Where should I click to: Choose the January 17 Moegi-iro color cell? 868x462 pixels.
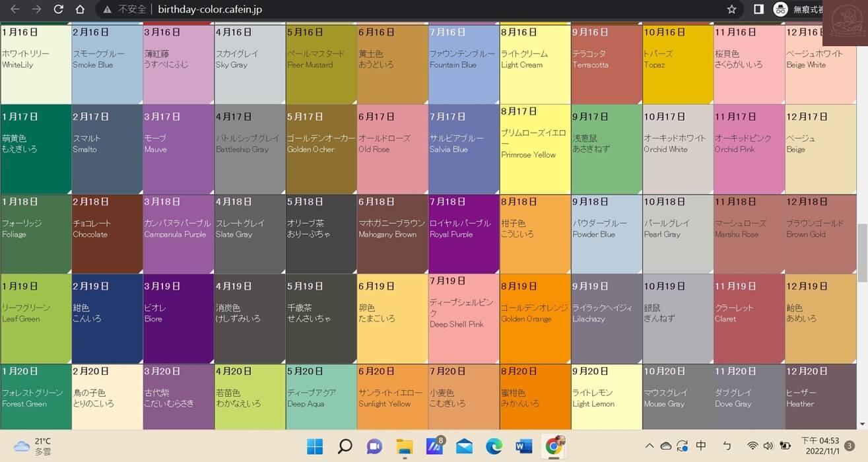[36, 149]
